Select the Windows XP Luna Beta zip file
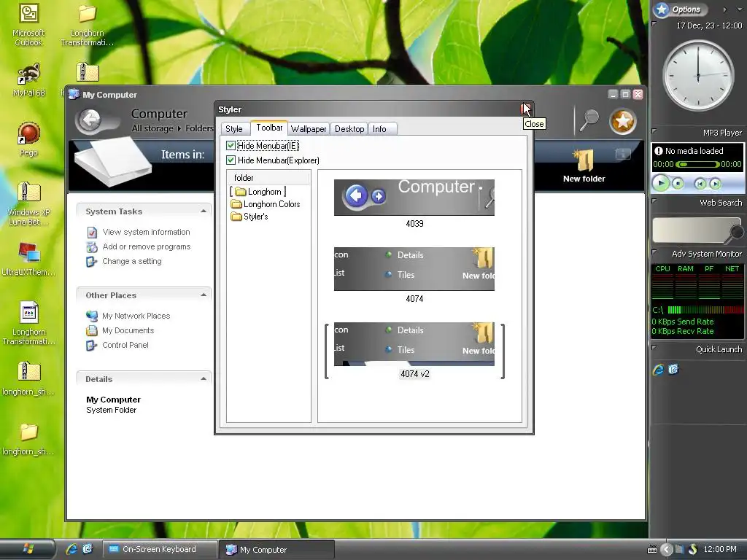Viewport: 747px width, 560px height. click(28, 204)
